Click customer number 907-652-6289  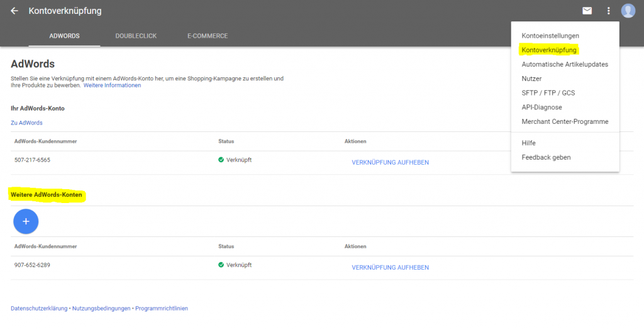tap(32, 265)
